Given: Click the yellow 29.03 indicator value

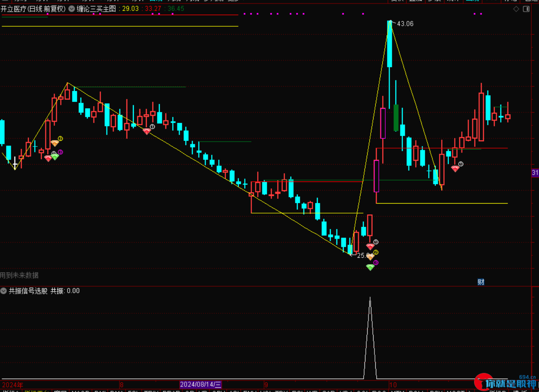Looking at the screenshot, I should click(x=130, y=9).
